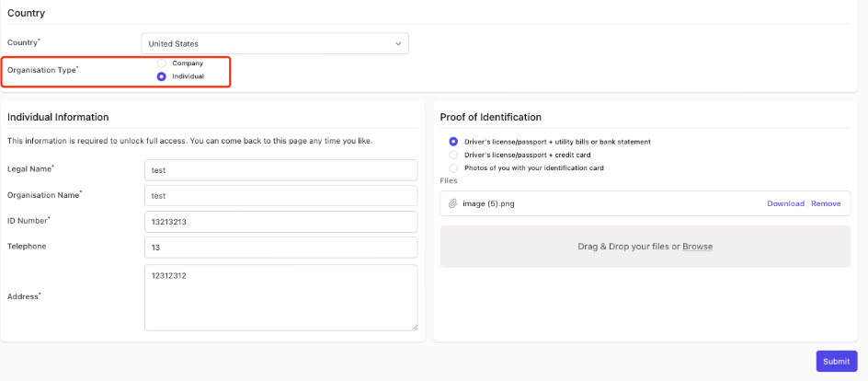The height and width of the screenshot is (381, 868).
Task: Click inside the Address text area
Action: click(x=280, y=297)
